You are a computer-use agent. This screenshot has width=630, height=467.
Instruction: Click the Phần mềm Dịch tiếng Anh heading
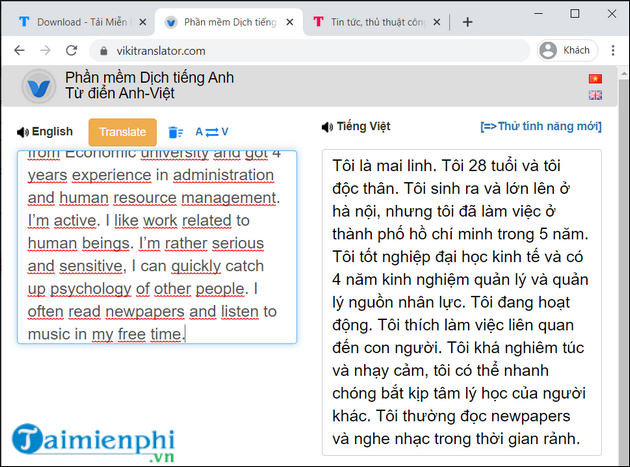tap(149, 78)
